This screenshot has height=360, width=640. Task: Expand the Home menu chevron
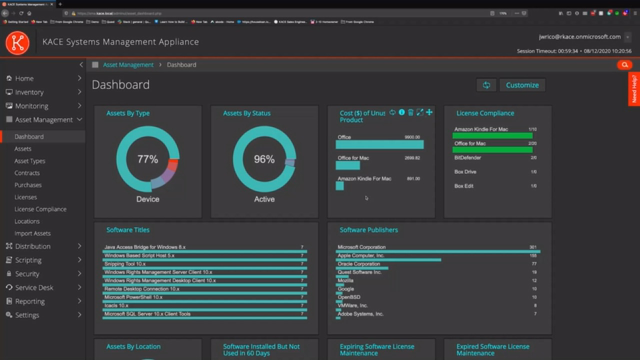click(79, 78)
